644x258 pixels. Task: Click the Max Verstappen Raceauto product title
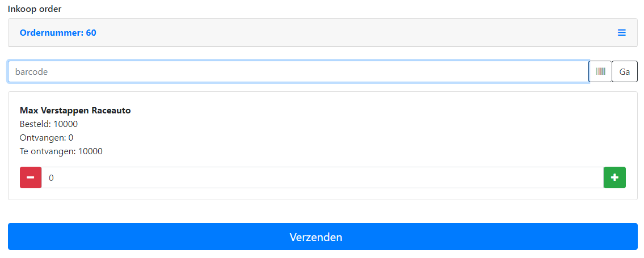click(x=75, y=111)
